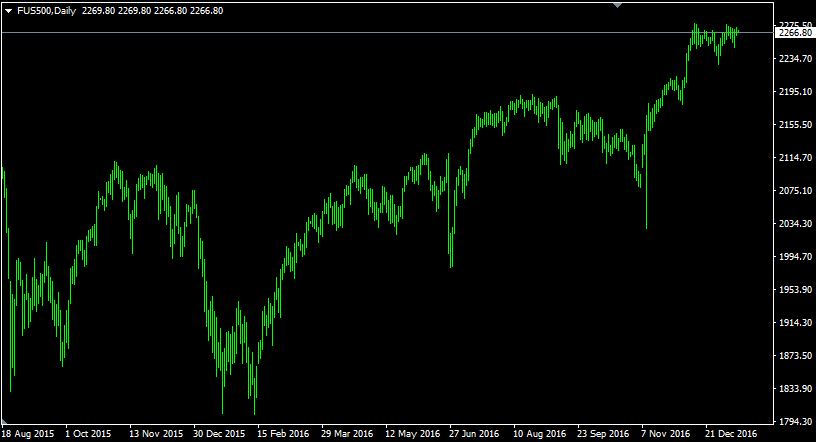
Task: Click the 18 Aug 2015 date label
Action: coord(28,433)
